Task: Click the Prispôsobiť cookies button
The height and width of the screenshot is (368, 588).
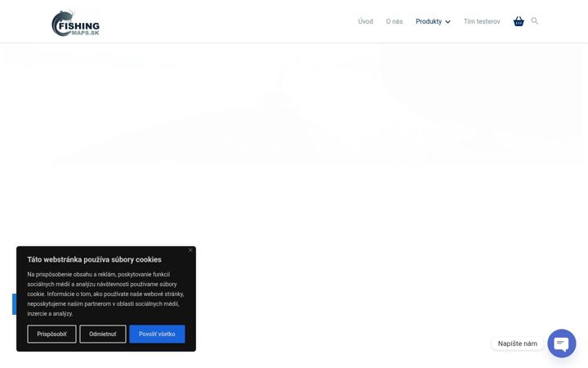Action: (51, 334)
